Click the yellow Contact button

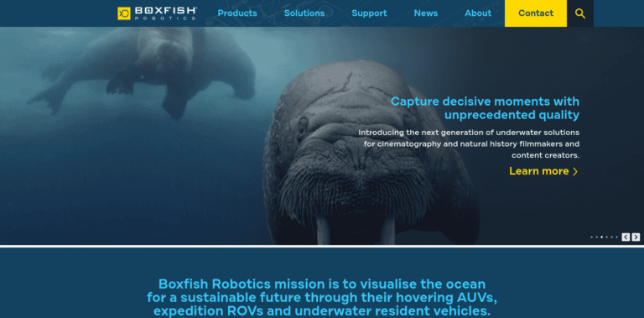(x=536, y=13)
